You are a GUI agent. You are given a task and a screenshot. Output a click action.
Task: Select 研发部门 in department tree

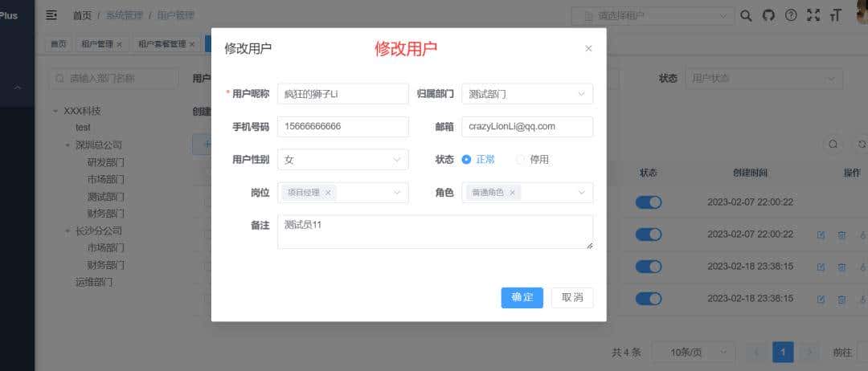[x=106, y=162]
